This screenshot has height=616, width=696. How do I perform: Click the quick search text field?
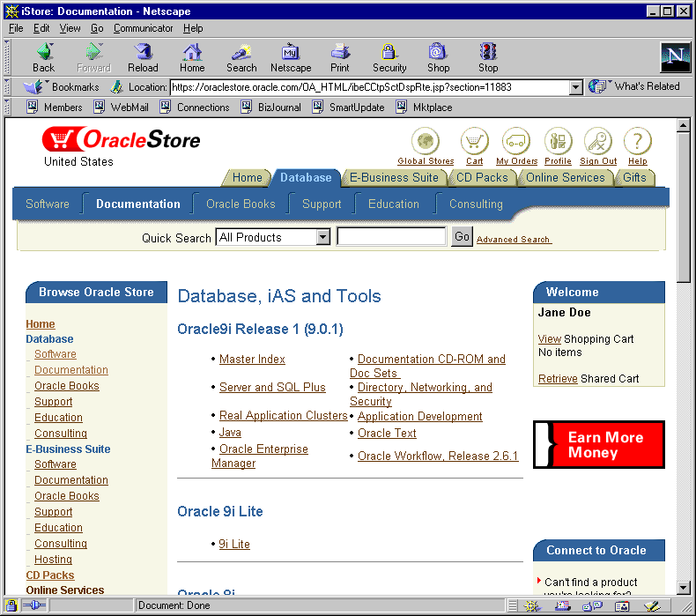pyautogui.click(x=391, y=236)
